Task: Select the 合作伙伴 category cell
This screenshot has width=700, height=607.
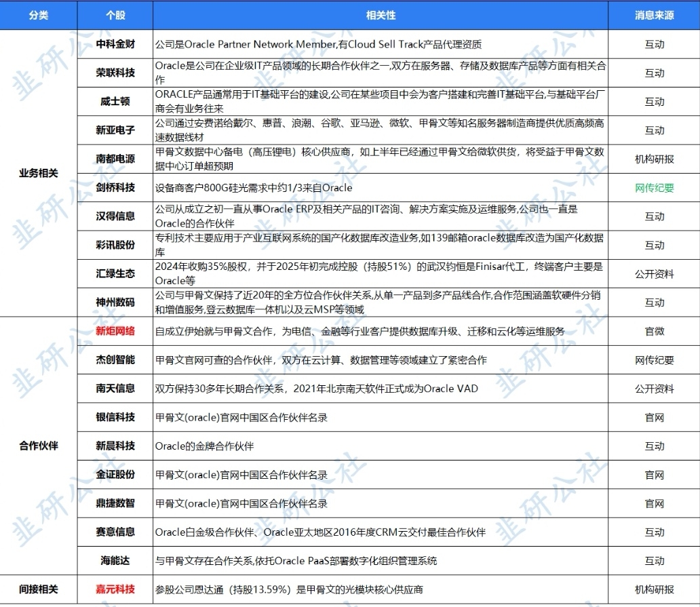Action: coord(39,446)
